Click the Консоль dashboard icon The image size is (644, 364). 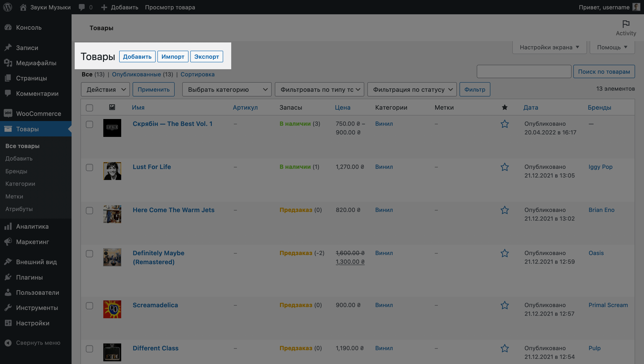click(8, 27)
